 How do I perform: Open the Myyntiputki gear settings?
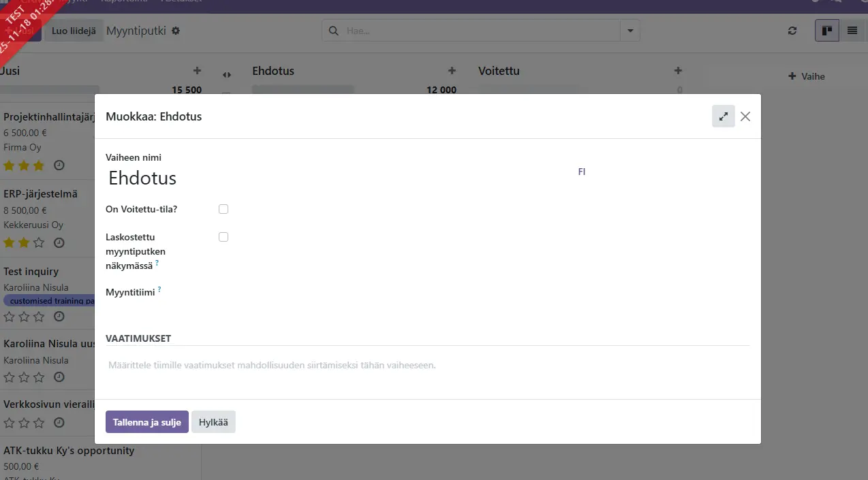(176, 31)
